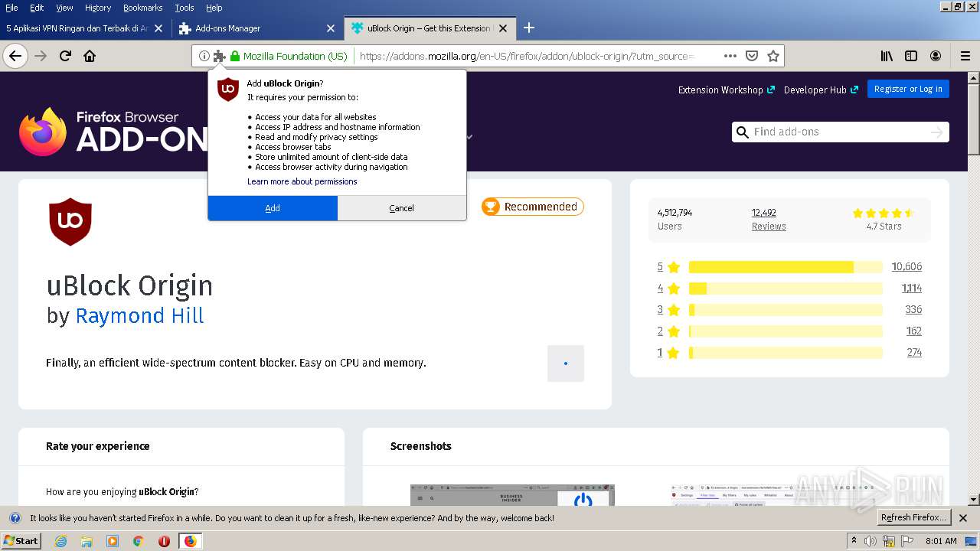Select Firefox taskbar button
980x551 pixels.
click(190, 541)
